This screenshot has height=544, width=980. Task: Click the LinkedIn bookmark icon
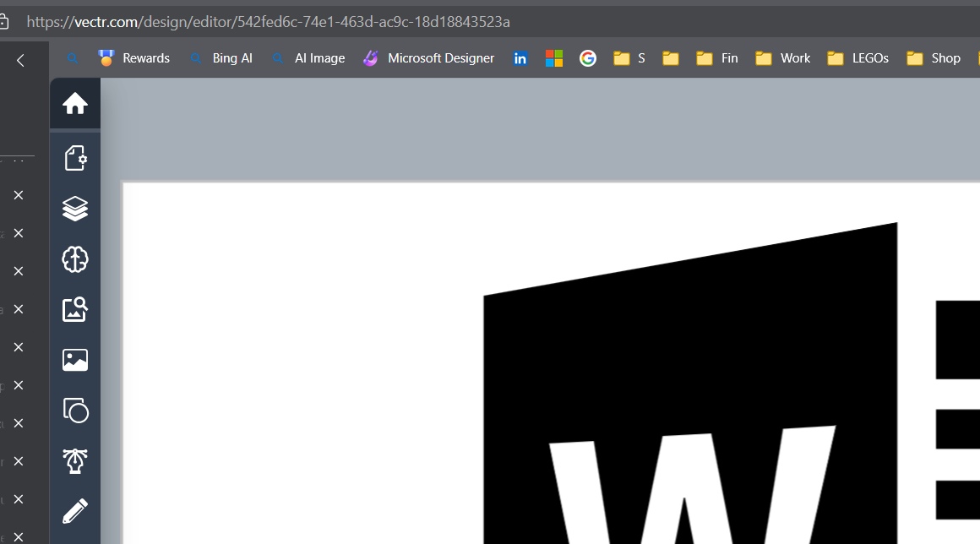click(x=520, y=58)
